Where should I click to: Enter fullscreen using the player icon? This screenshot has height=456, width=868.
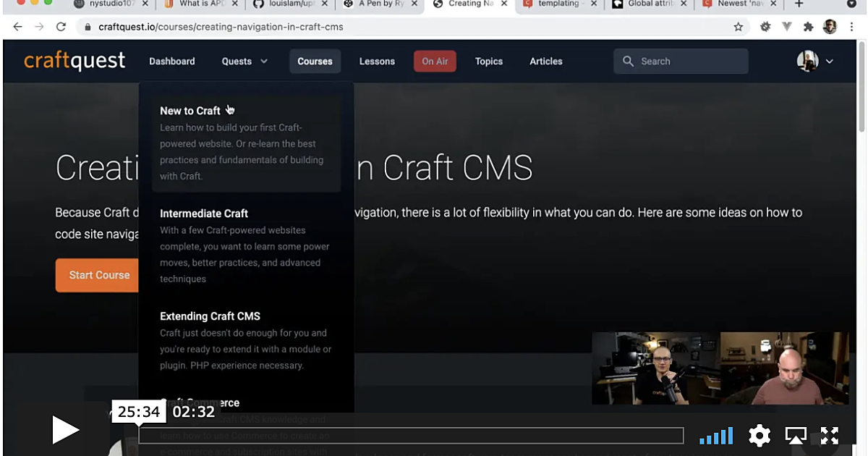[x=829, y=435]
